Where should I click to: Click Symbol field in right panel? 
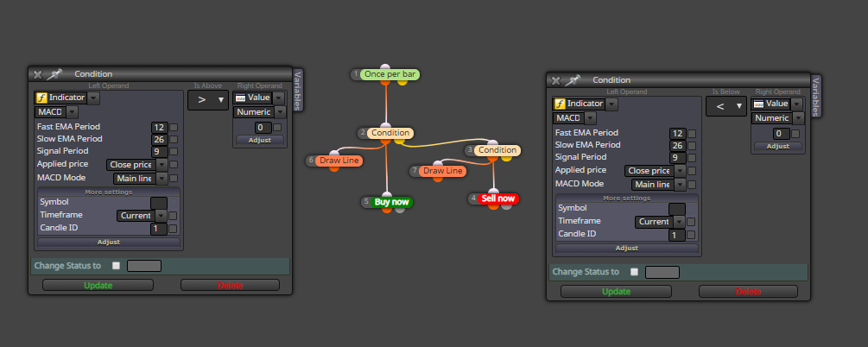[x=677, y=209]
